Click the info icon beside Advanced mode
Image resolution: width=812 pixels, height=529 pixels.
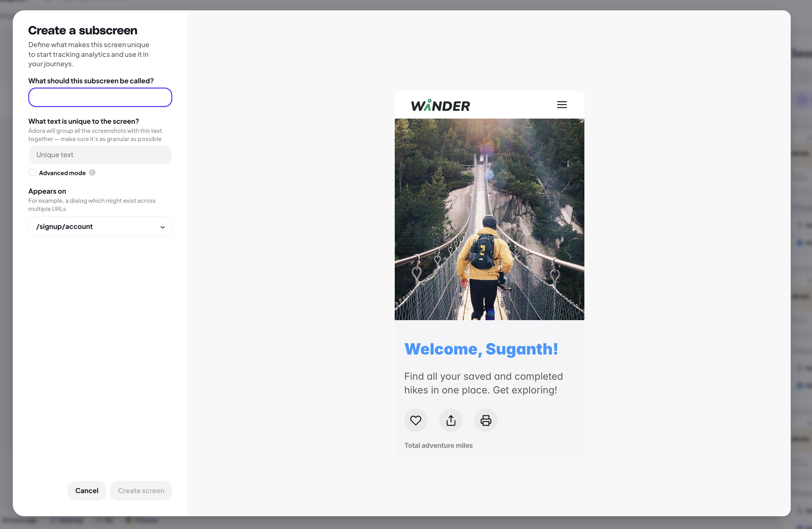click(92, 173)
